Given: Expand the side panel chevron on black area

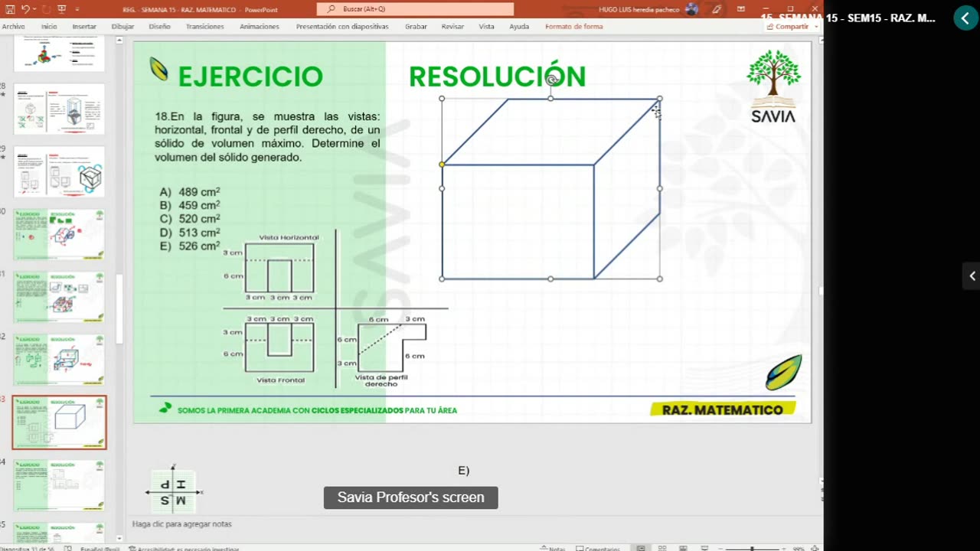Looking at the screenshot, I should coord(972,276).
